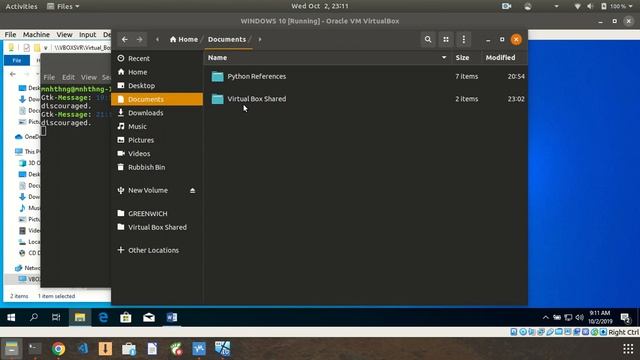The height and width of the screenshot is (360, 640).
Task: Click the Documents breadcrumb in path bar
Action: click(227, 40)
